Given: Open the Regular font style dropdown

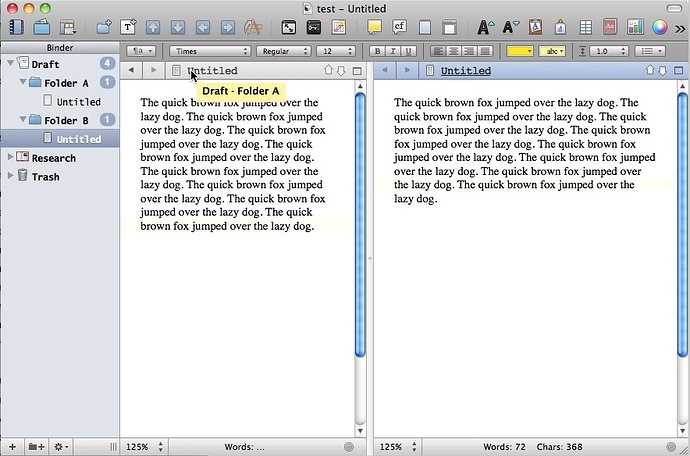Looking at the screenshot, I should pyautogui.click(x=283, y=51).
